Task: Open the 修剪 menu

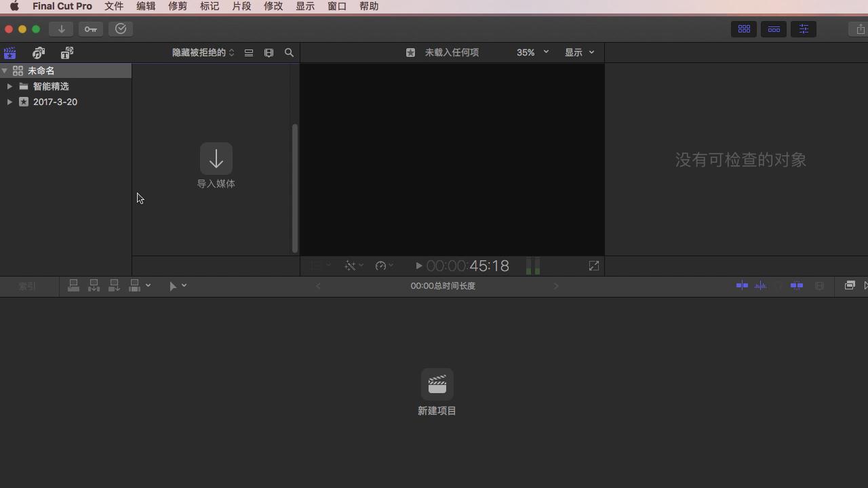Action: (x=178, y=6)
